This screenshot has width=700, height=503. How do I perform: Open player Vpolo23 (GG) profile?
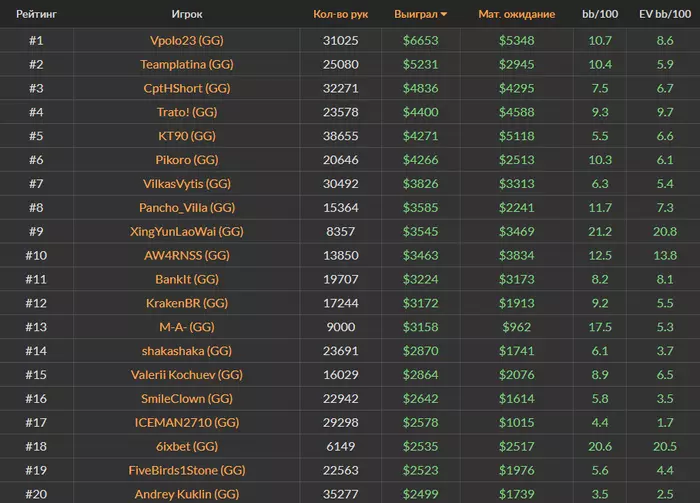[187, 41]
